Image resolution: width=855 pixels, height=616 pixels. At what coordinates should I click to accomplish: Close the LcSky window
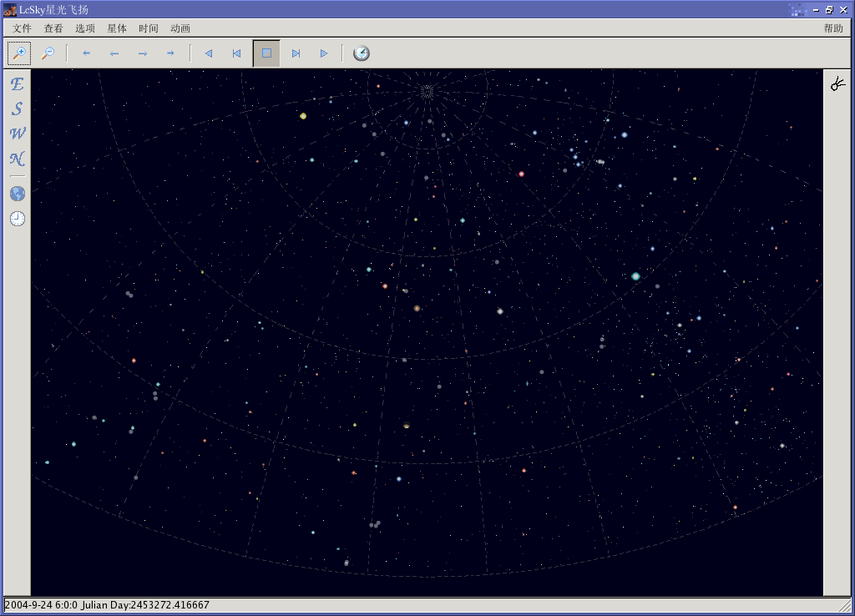tap(843, 10)
